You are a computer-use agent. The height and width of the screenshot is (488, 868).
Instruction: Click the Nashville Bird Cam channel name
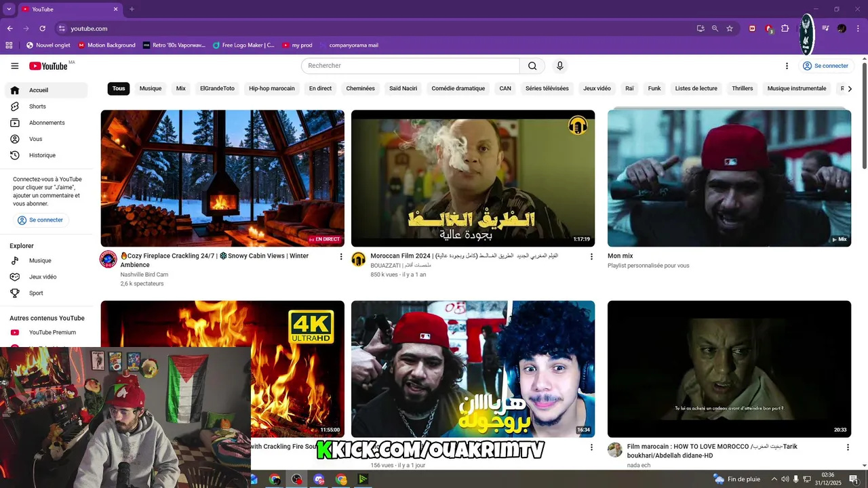(x=144, y=274)
